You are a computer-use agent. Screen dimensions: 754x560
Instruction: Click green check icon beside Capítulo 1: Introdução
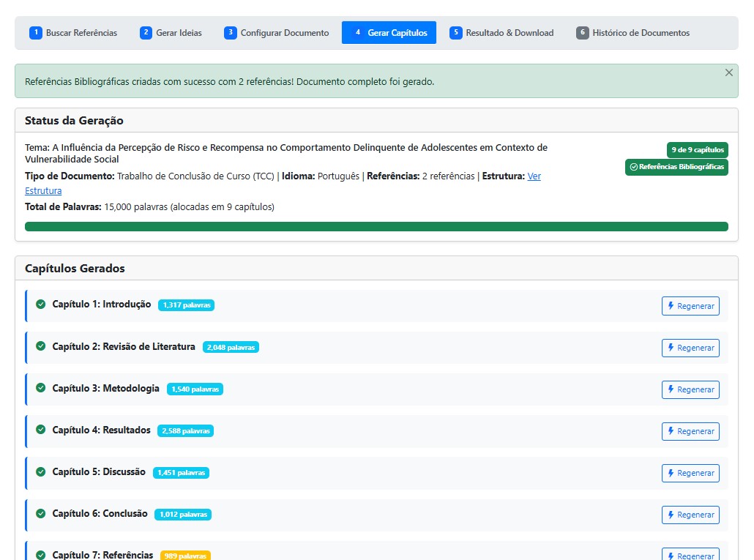[x=41, y=305]
